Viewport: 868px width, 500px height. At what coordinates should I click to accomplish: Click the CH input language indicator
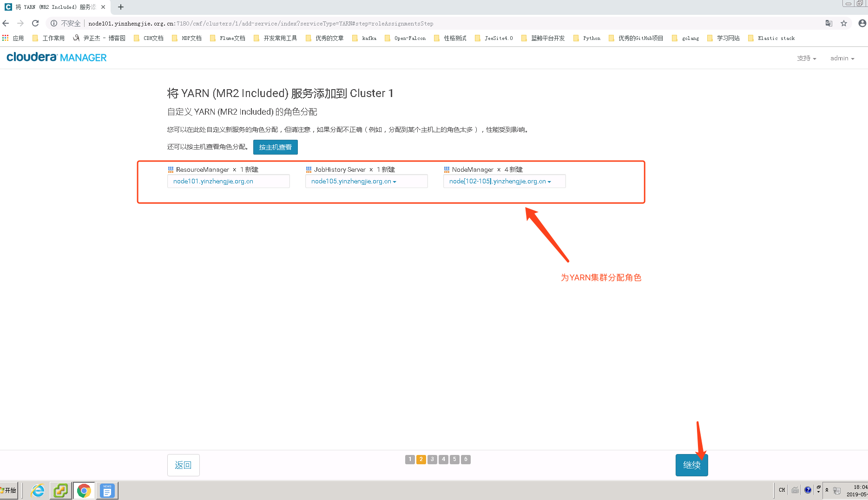782,490
